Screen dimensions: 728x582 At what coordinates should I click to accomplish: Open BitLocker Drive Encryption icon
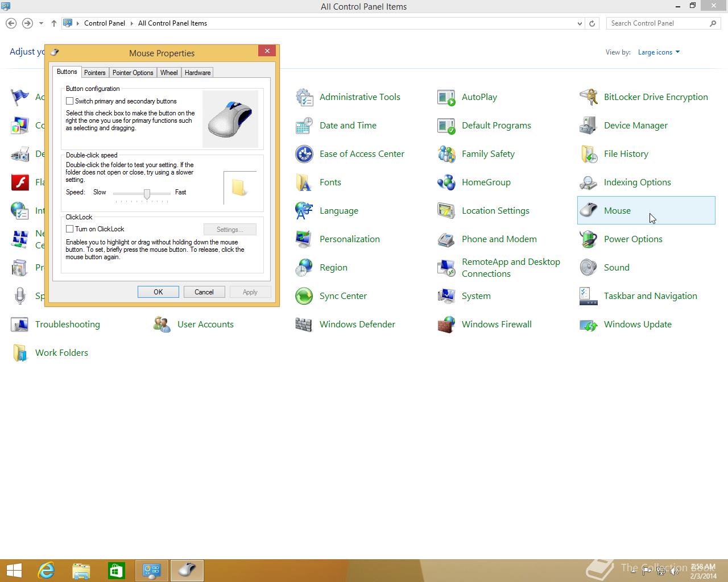click(589, 97)
